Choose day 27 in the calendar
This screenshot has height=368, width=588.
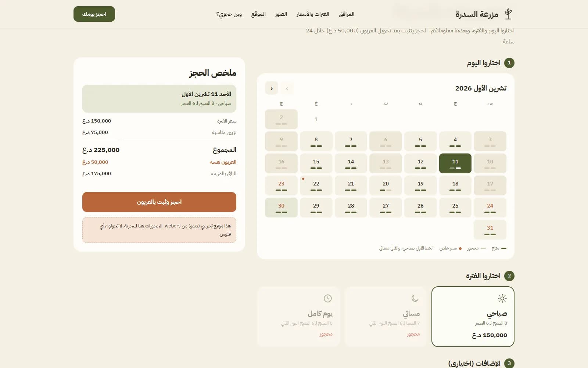(386, 208)
